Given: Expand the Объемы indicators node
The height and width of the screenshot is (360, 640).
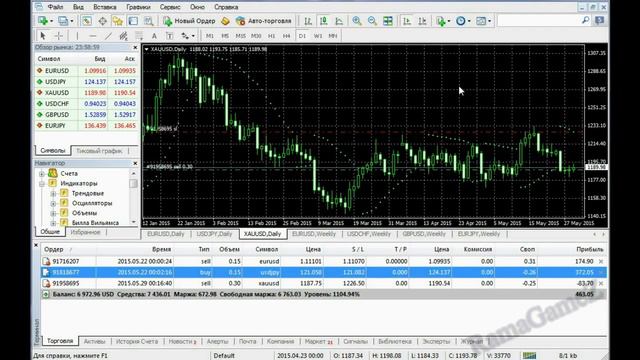Looking at the screenshot, I should (53, 213).
